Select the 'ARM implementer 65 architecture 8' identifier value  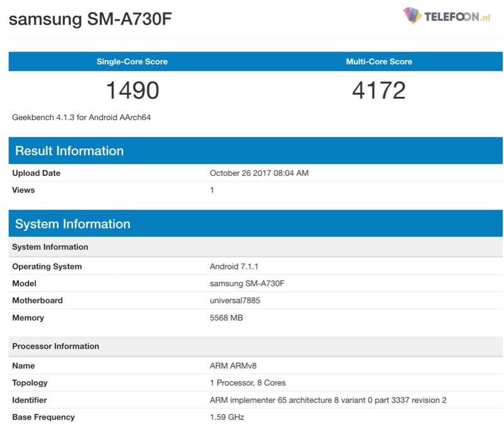coord(328,400)
